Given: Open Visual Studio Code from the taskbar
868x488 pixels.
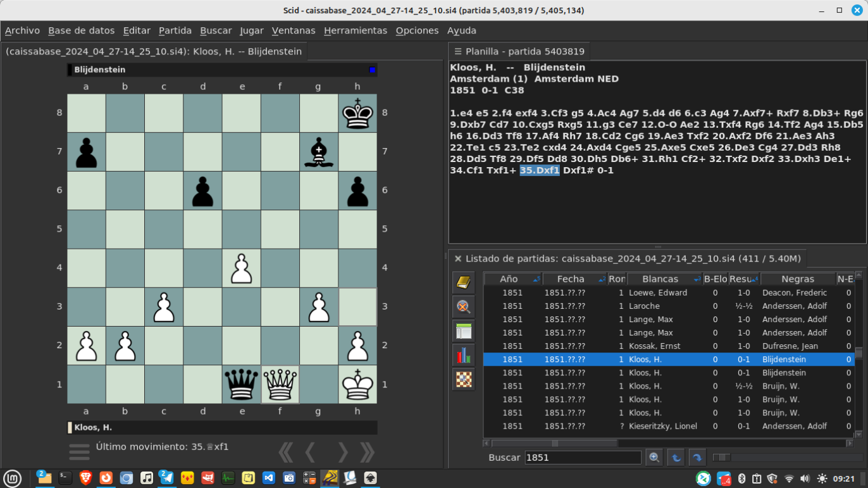Looking at the screenshot, I should (x=268, y=478).
